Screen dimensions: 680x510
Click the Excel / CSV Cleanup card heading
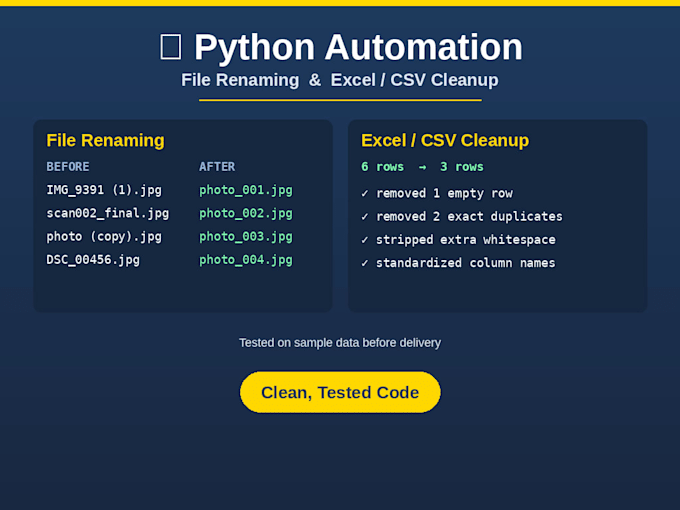[445, 141]
